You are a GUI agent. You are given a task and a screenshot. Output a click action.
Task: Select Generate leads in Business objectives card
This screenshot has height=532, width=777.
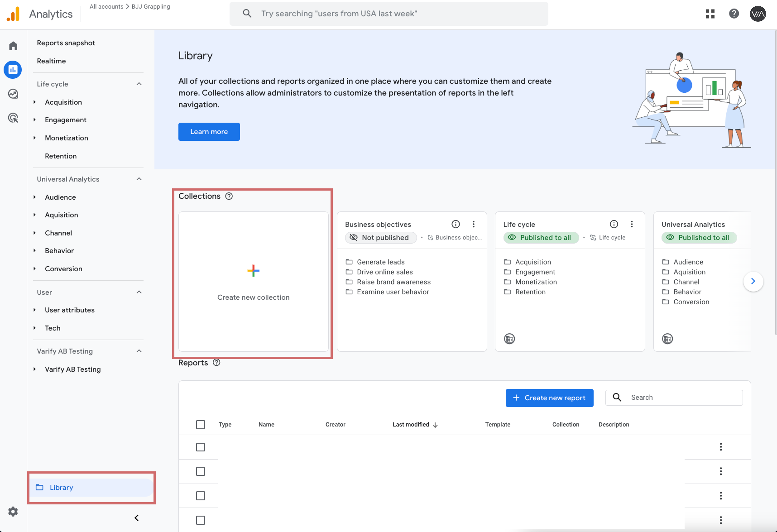point(380,262)
